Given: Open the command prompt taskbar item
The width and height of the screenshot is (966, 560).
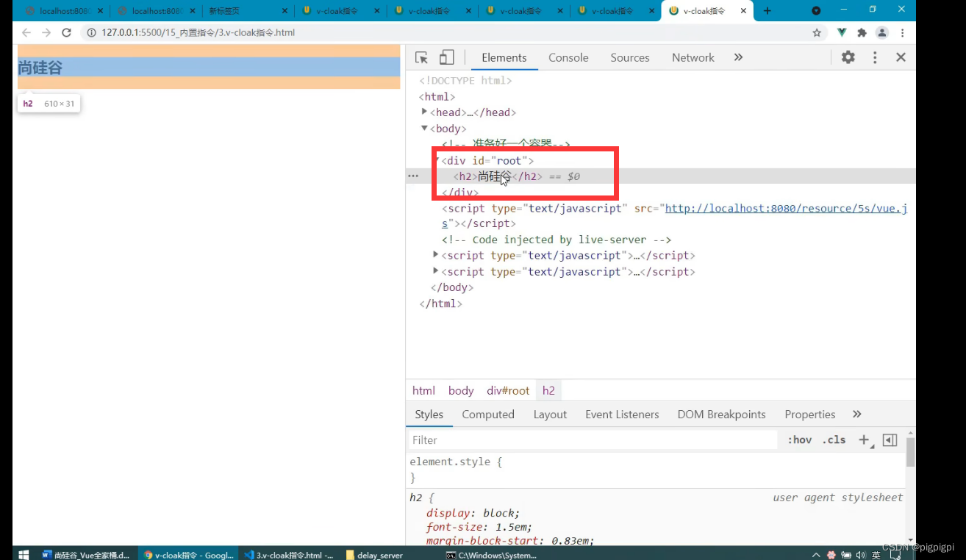Looking at the screenshot, I should [492, 555].
